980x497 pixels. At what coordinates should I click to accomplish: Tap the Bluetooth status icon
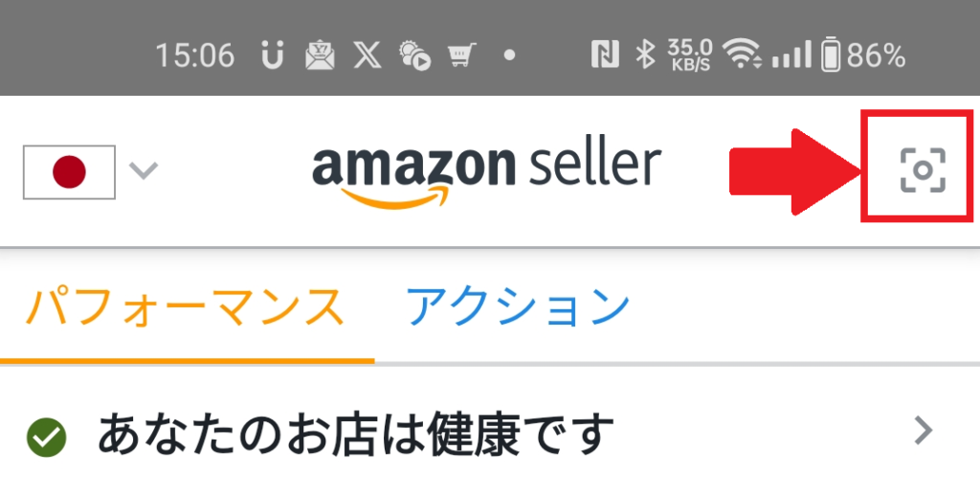(x=644, y=56)
